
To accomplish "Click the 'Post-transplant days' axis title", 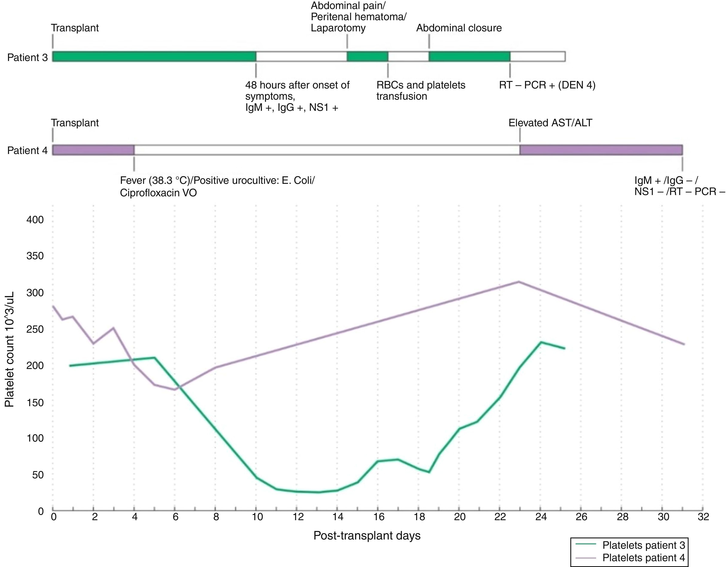I will tap(367, 536).
